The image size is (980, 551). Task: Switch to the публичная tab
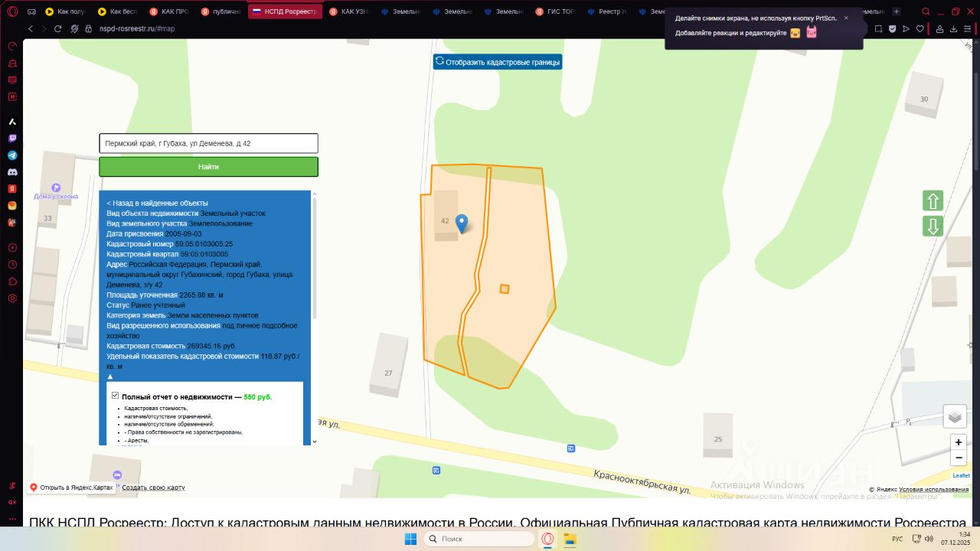[x=221, y=11]
